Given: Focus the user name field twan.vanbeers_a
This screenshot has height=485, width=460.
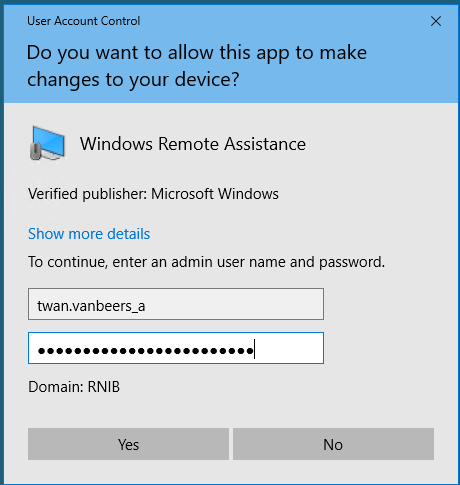Looking at the screenshot, I should (x=176, y=304).
